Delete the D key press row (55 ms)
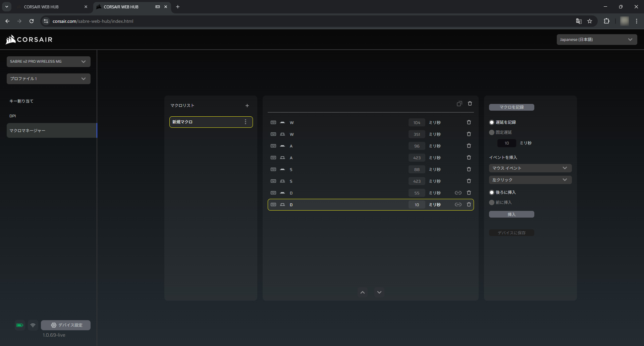This screenshot has width=644, height=346. (x=469, y=193)
